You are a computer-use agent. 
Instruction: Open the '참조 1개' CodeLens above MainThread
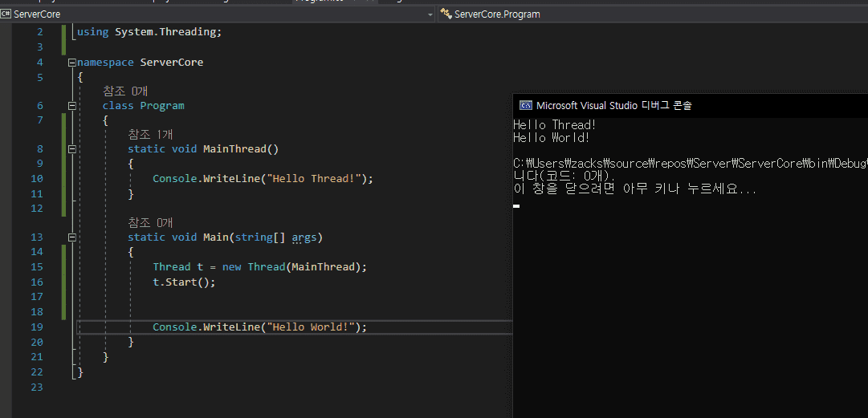[x=150, y=135]
